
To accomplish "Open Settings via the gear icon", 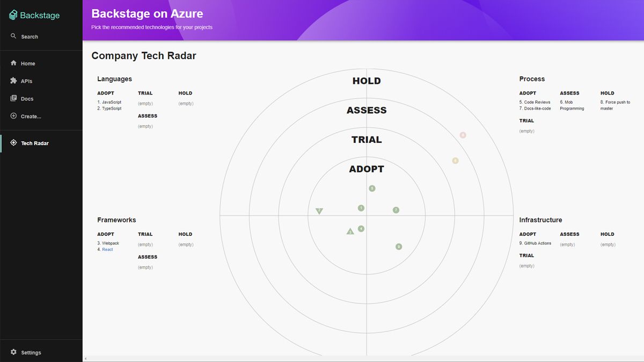I will [13, 352].
